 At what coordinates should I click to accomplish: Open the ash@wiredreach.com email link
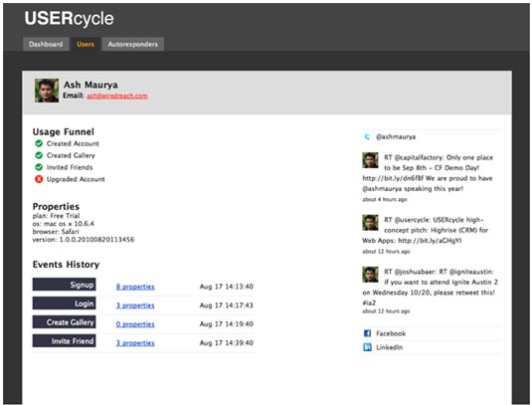click(x=117, y=96)
